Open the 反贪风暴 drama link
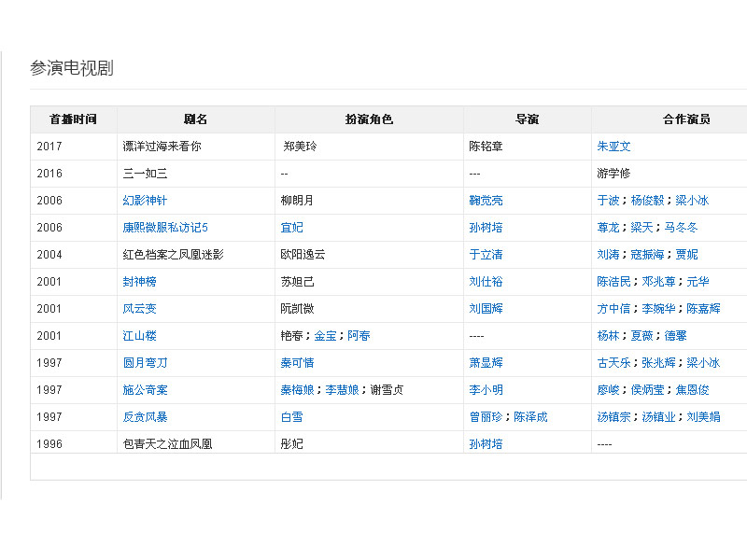 [145, 417]
